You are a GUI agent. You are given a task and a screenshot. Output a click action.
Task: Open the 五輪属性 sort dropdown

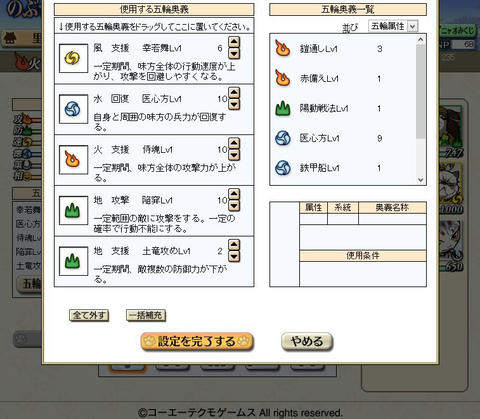tap(393, 26)
